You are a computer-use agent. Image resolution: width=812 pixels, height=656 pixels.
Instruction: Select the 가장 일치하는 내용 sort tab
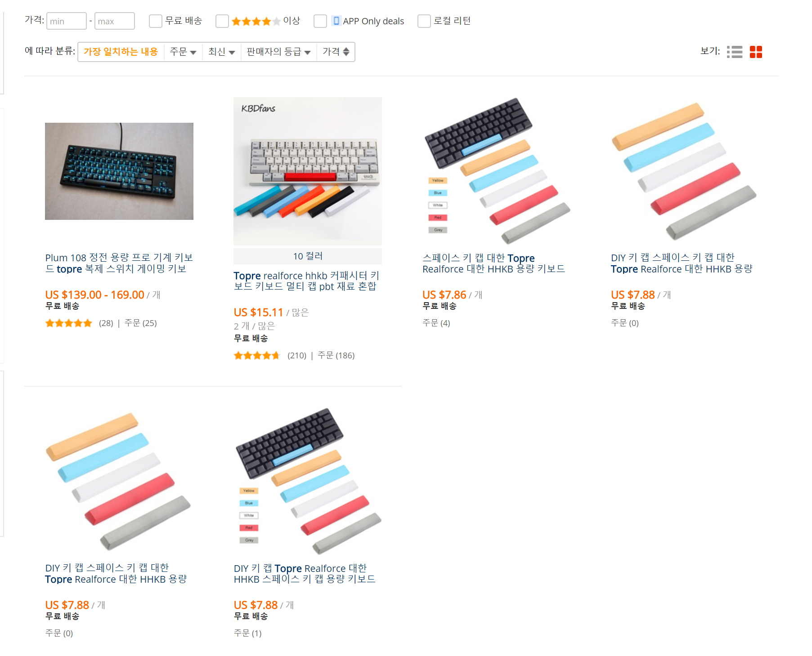(121, 52)
